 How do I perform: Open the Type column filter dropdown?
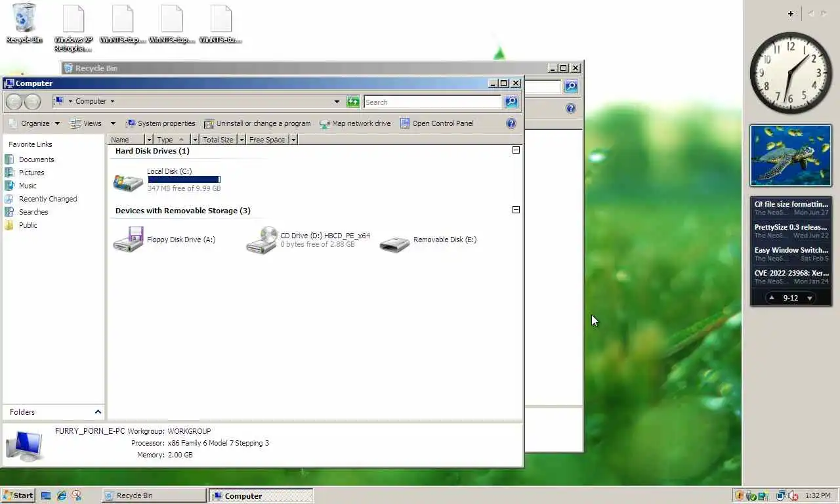coord(195,140)
